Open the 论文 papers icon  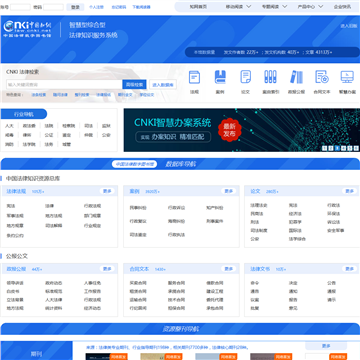pyautogui.click(x=245, y=81)
